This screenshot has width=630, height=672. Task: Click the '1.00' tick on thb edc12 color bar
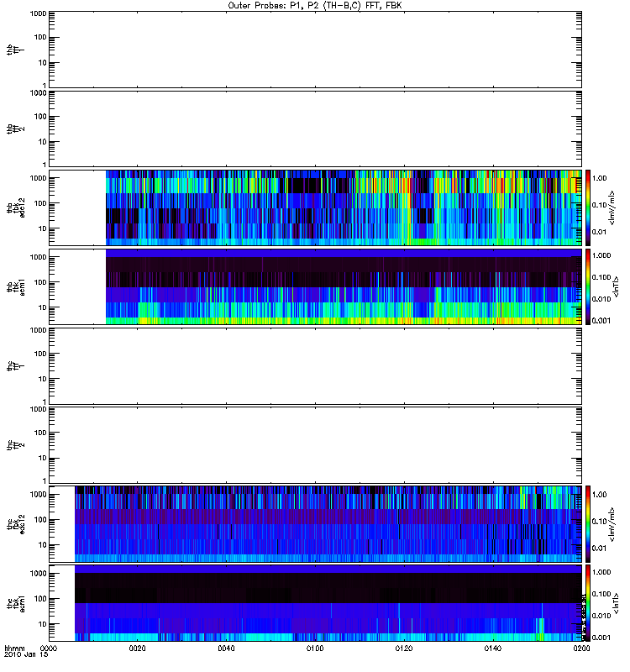(x=600, y=178)
